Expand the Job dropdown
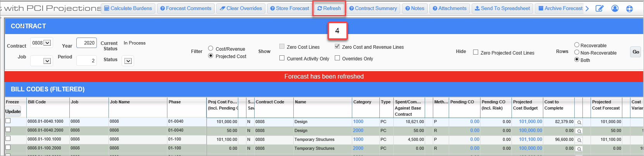 (x=47, y=61)
